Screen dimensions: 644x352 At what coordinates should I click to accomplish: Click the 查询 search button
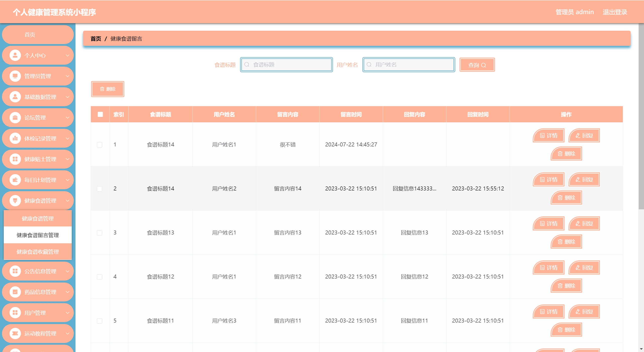tap(477, 65)
